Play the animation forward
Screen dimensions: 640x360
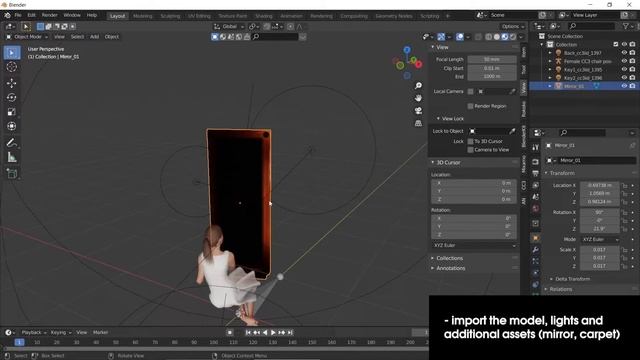tap(273, 333)
